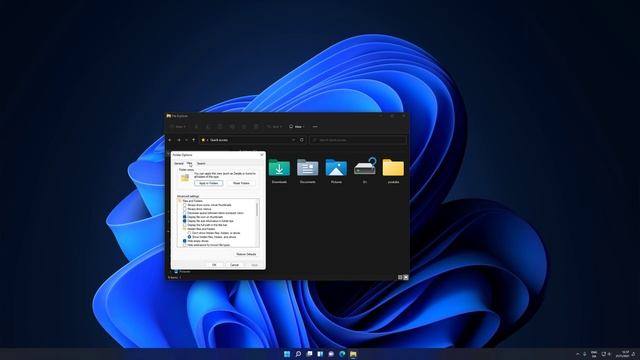Click the Up one level arrow
This screenshot has width=640, height=360.
coord(193,140)
